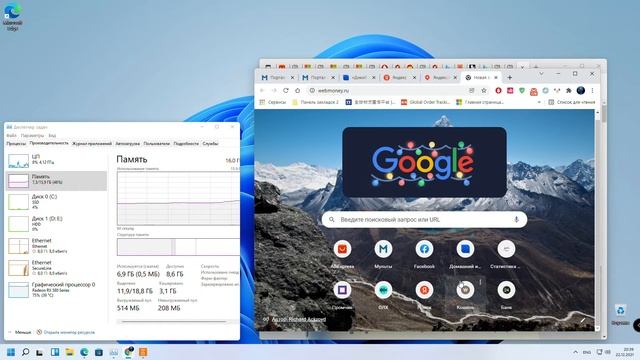Open the Файл menu in Task Manager
This screenshot has height=360, width=640.
point(11,136)
